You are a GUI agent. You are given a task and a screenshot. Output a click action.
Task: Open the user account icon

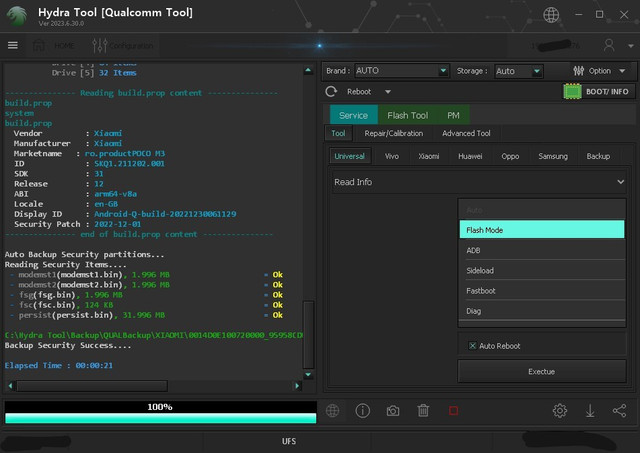coord(609,45)
